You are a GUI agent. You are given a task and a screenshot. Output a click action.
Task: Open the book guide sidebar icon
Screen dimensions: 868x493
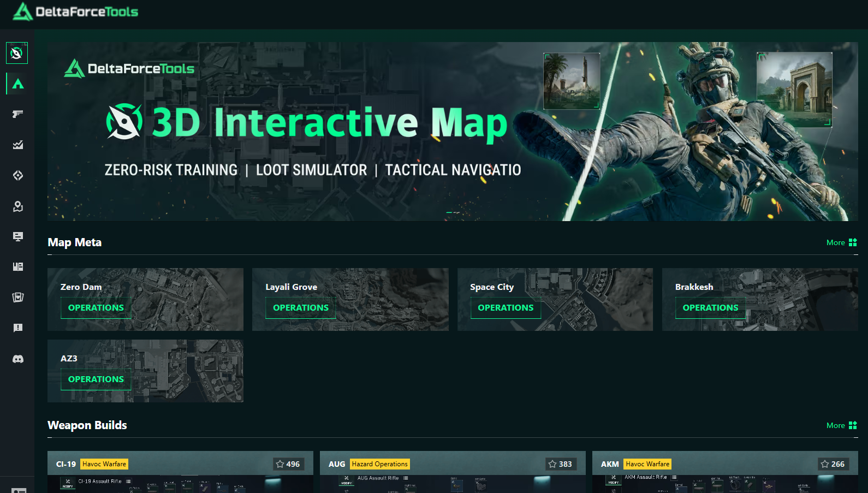(x=17, y=267)
